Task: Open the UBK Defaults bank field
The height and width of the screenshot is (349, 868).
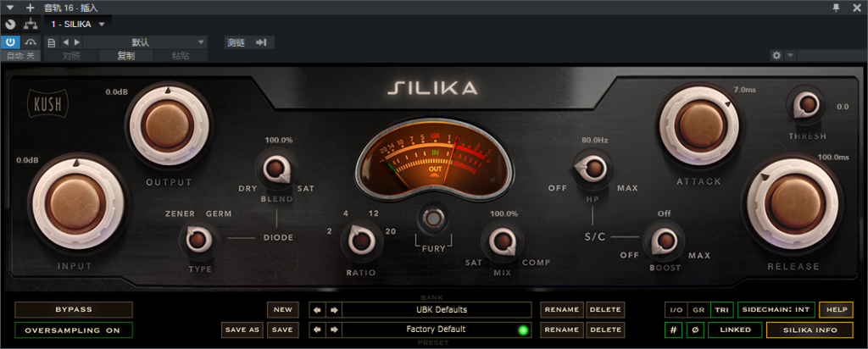Action: [x=437, y=310]
